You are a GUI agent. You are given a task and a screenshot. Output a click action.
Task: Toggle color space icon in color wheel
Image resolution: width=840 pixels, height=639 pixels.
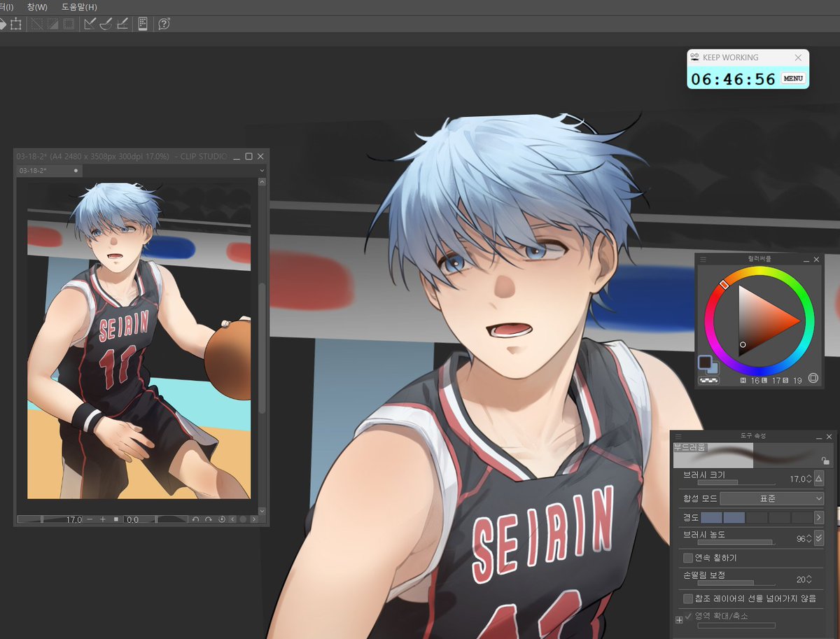coord(813,378)
